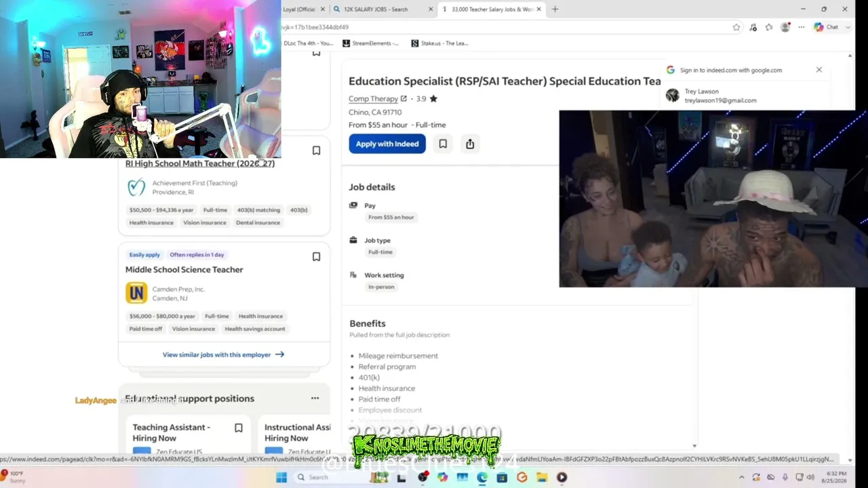The width and height of the screenshot is (868, 488).
Task: Open the taskbar clock showing 6:32 PM
Action: (834, 477)
